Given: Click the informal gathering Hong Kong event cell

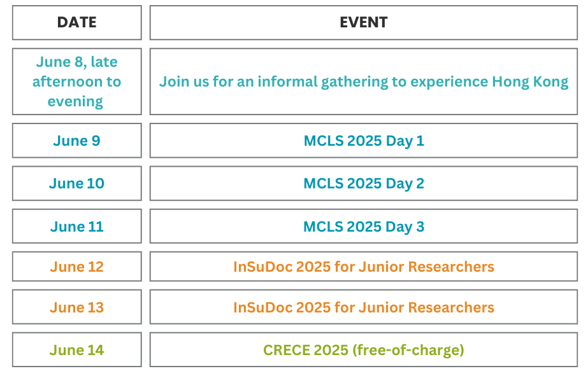Looking at the screenshot, I should tap(363, 81).
